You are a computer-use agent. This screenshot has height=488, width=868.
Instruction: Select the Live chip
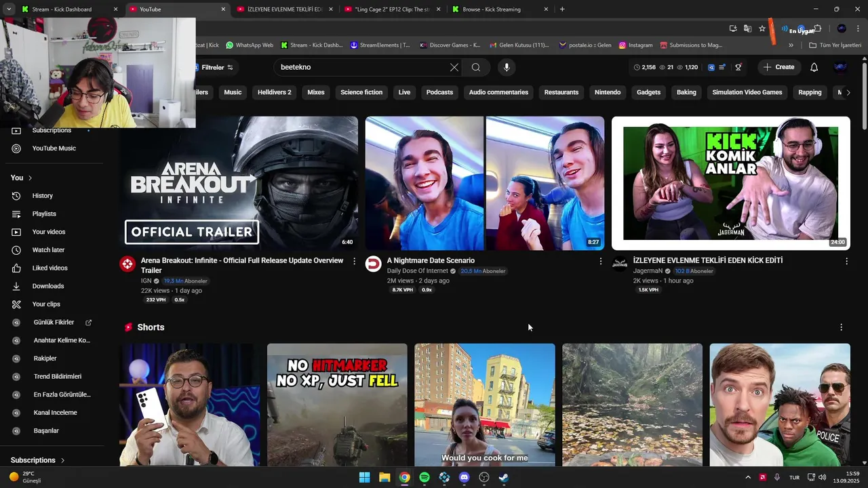tap(404, 92)
